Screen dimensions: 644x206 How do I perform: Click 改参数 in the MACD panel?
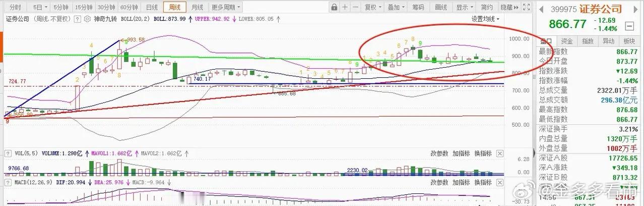point(439,182)
